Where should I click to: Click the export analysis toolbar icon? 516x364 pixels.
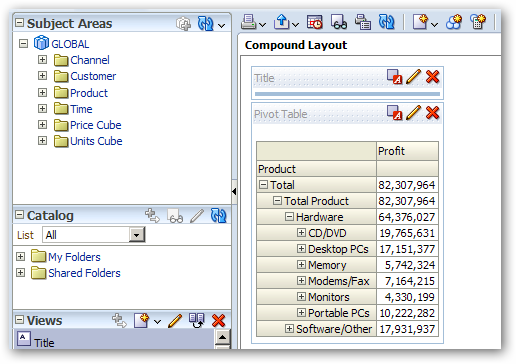(282, 22)
